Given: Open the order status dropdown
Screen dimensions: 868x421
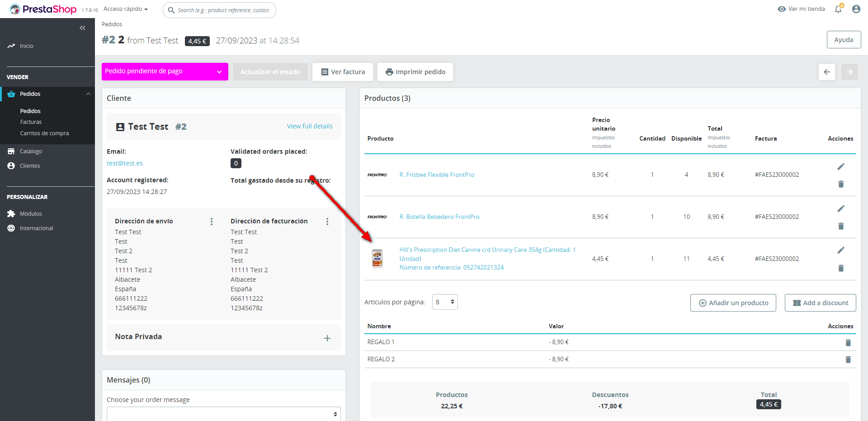Looking at the screenshot, I should [165, 71].
